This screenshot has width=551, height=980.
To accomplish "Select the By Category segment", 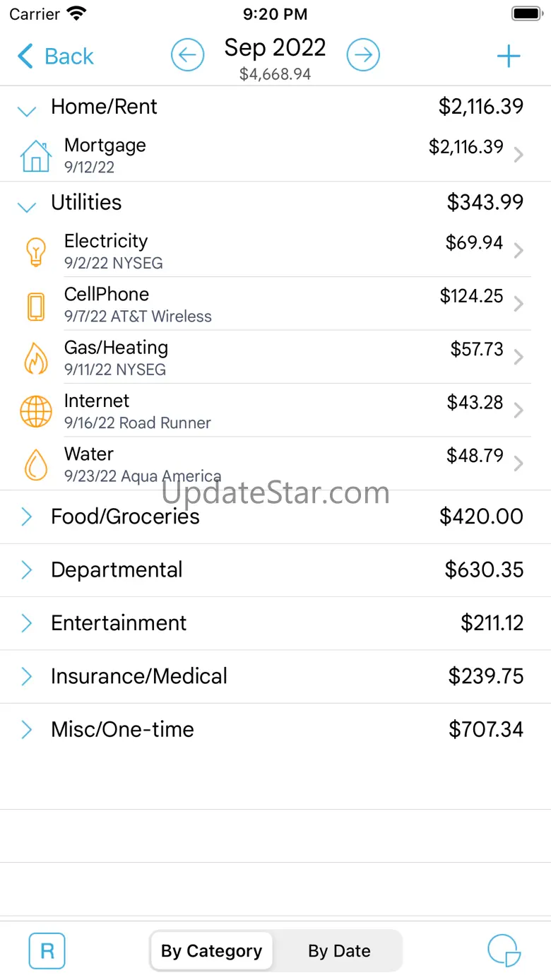I will pyautogui.click(x=211, y=951).
